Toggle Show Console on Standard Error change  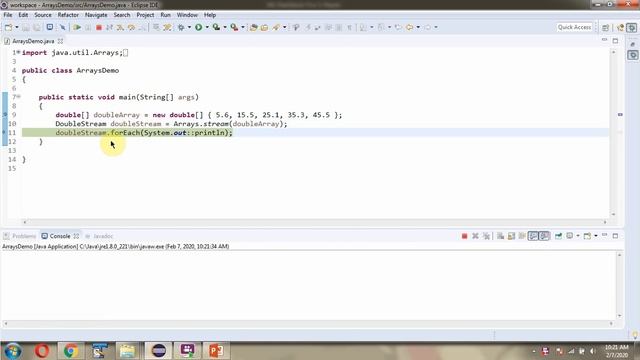(544, 236)
